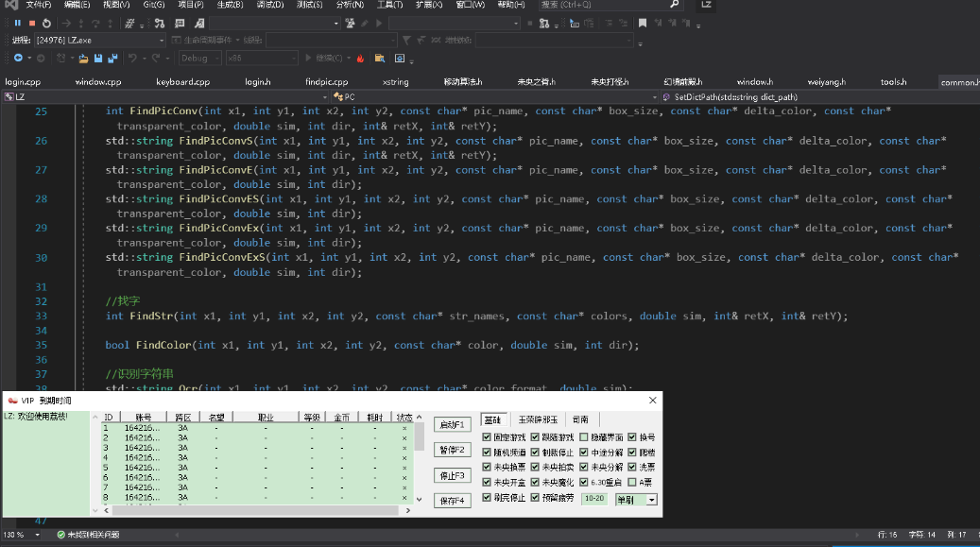
Task: Toggle the 中途分解 checkbox
Action: click(584, 452)
